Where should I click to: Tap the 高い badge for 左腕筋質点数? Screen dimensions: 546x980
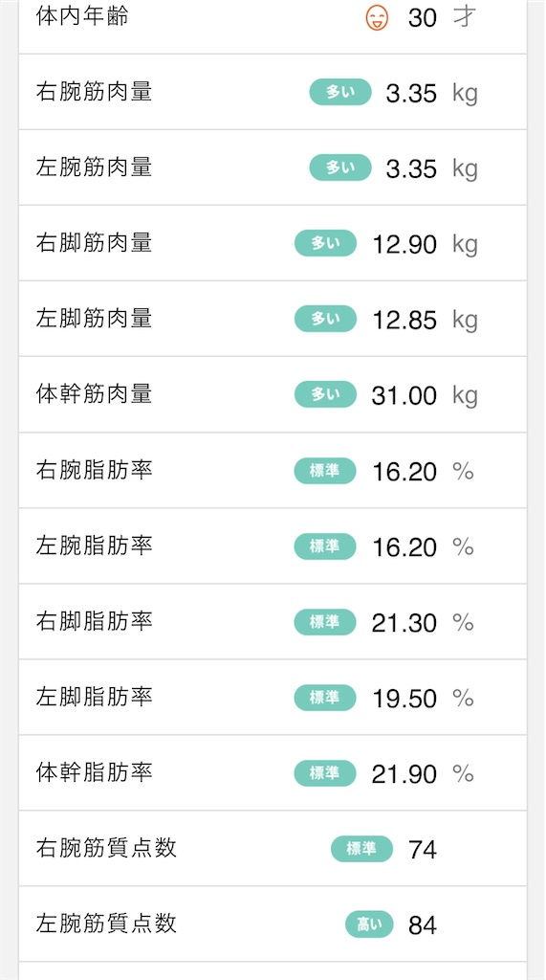(369, 924)
